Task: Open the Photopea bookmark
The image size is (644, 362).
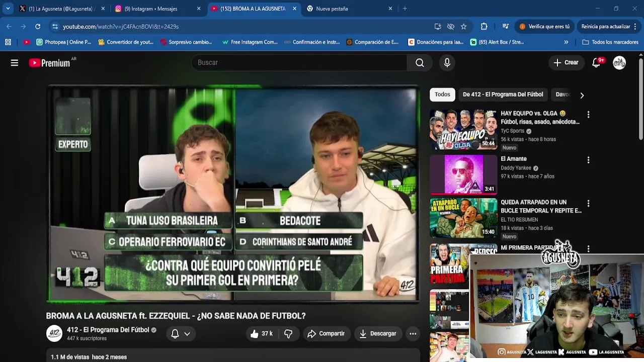Action: (x=63, y=42)
